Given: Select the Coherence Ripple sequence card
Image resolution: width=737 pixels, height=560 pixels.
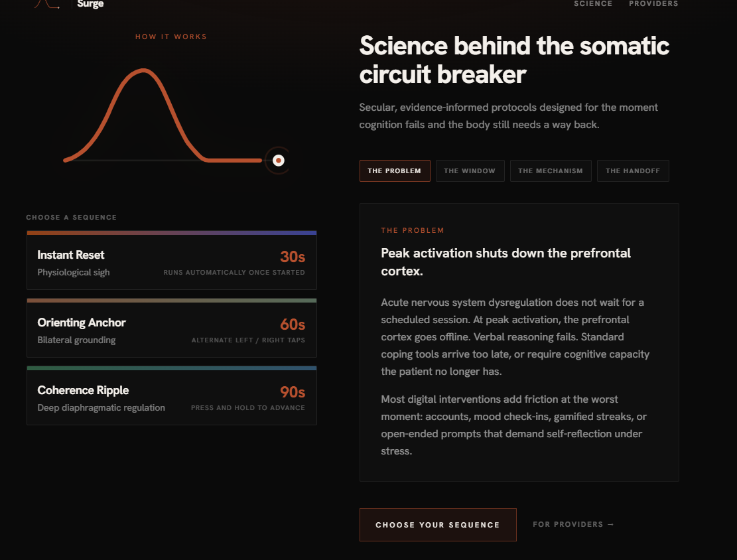Looking at the screenshot, I should 172,396.
